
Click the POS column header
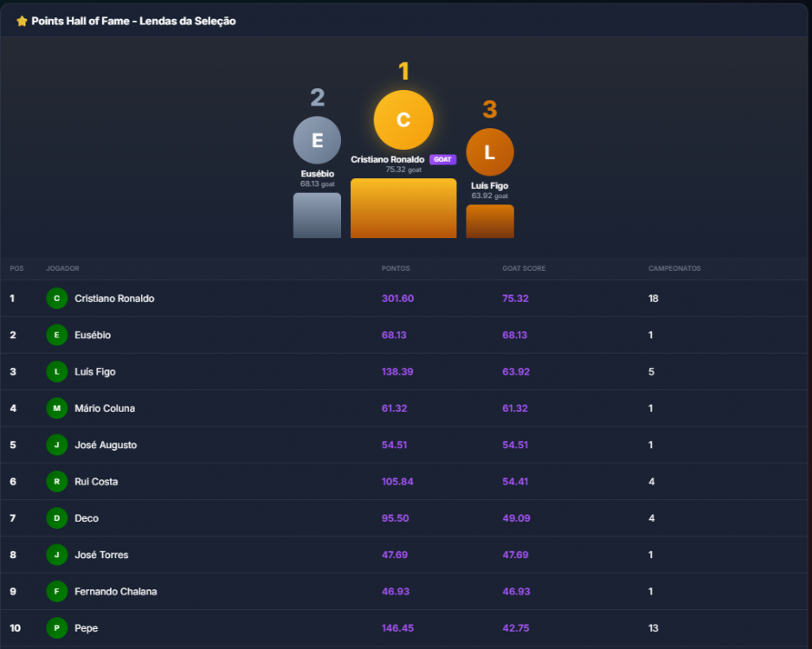click(x=16, y=268)
